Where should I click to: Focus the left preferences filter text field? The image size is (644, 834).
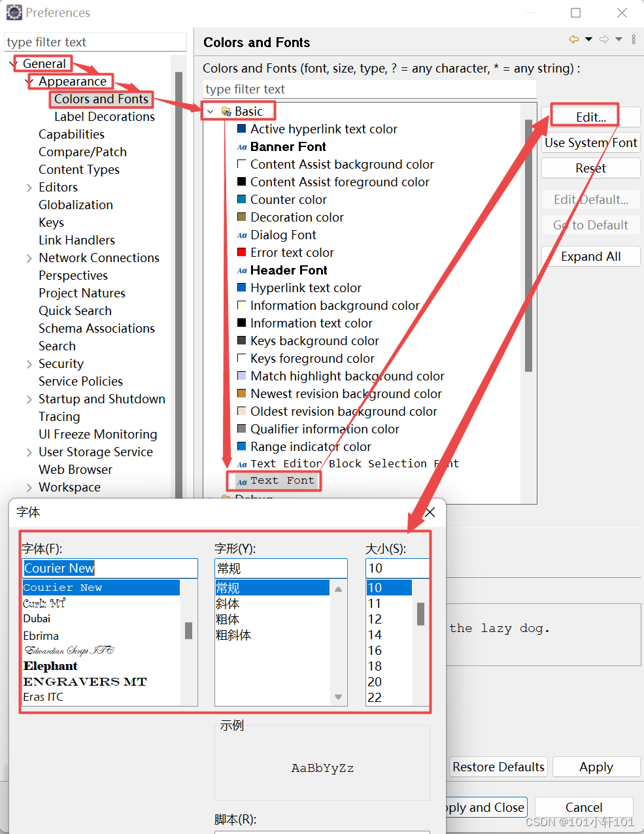click(95, 42)
